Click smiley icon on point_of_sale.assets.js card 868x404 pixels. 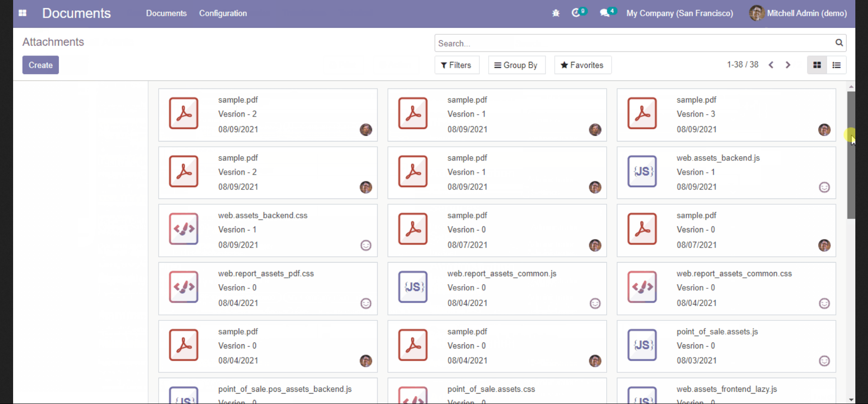(824, 361)
